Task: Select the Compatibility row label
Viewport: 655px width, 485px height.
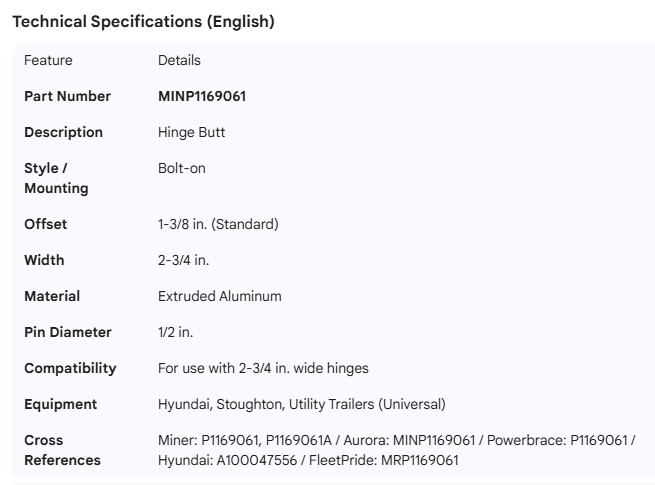Action: click(70, 368)
